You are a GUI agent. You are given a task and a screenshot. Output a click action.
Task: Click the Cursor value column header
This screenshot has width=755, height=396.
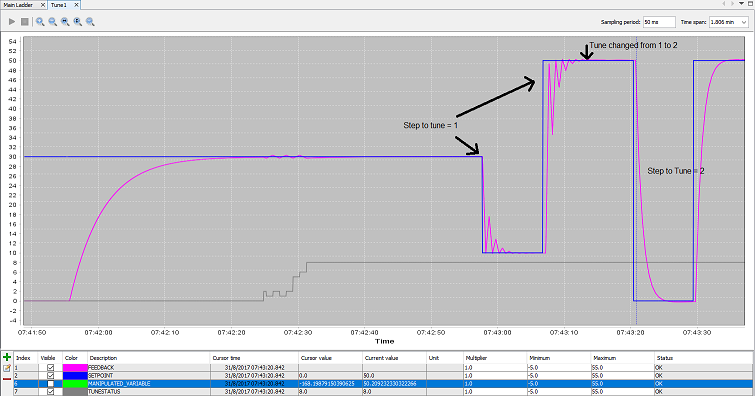[330, 358]
